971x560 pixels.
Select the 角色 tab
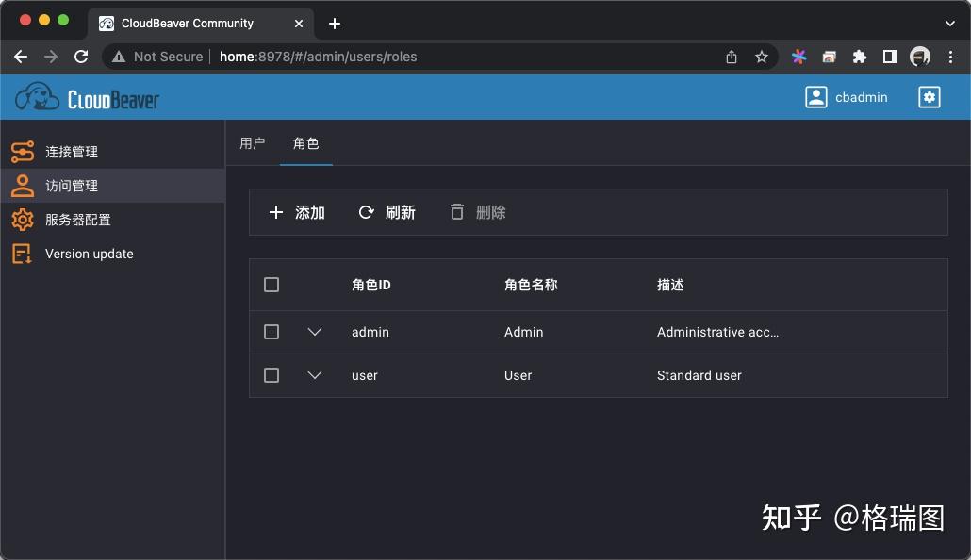306,143
